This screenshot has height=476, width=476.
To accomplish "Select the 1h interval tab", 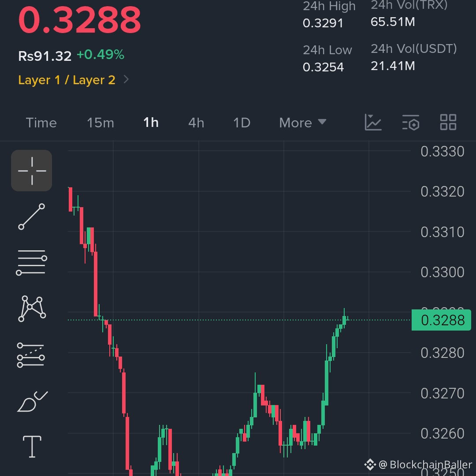I will tap(151, 123).
